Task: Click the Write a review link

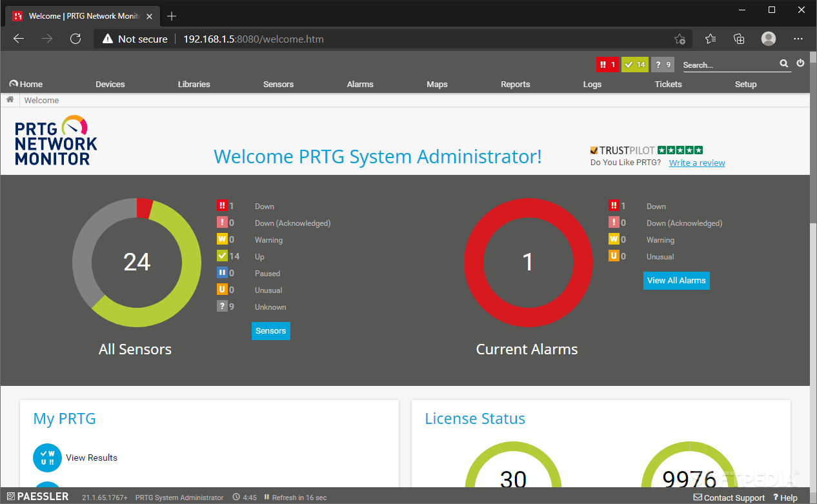Action: click(x=697, y=163)
